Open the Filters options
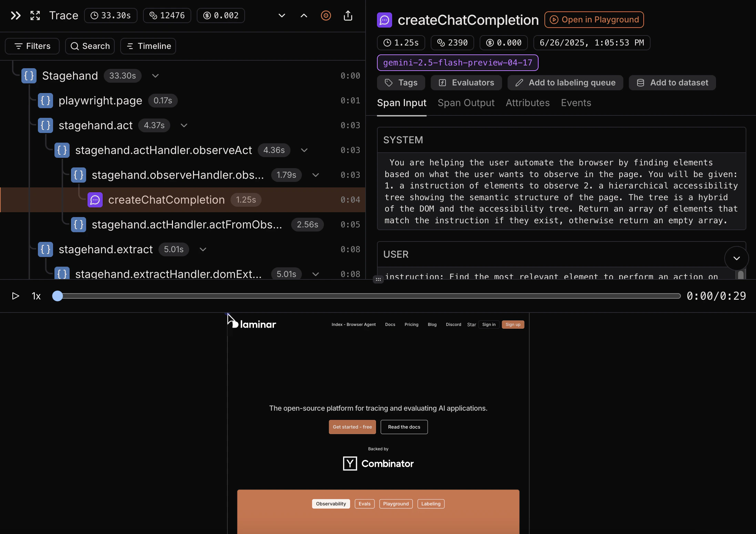The height and width of the screenshot is (534, 756). tap(32, 46)
